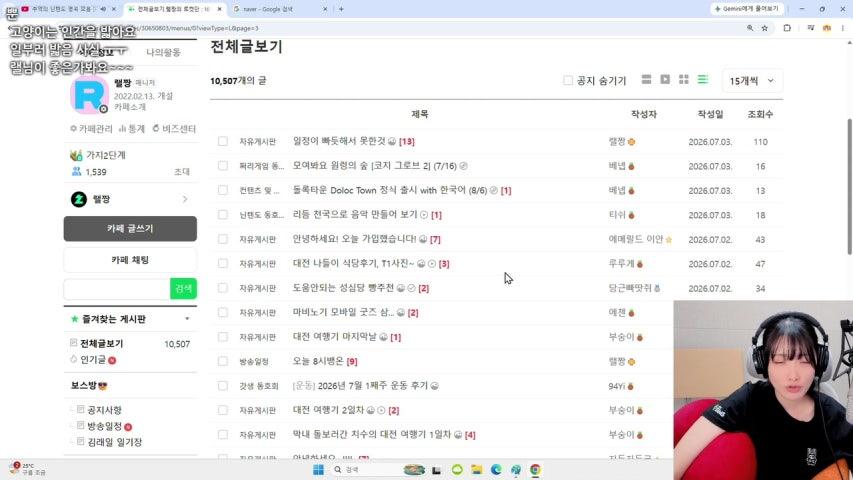The image size is (853, 480).
Task: Click the member count icon beside 1,539
Action: coord(76,171)
